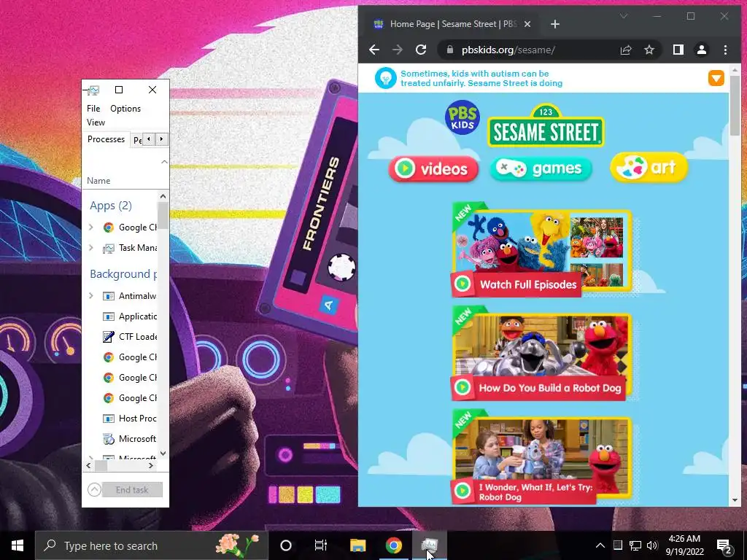
Task: Click the End task button
Action: pos(132,489)
